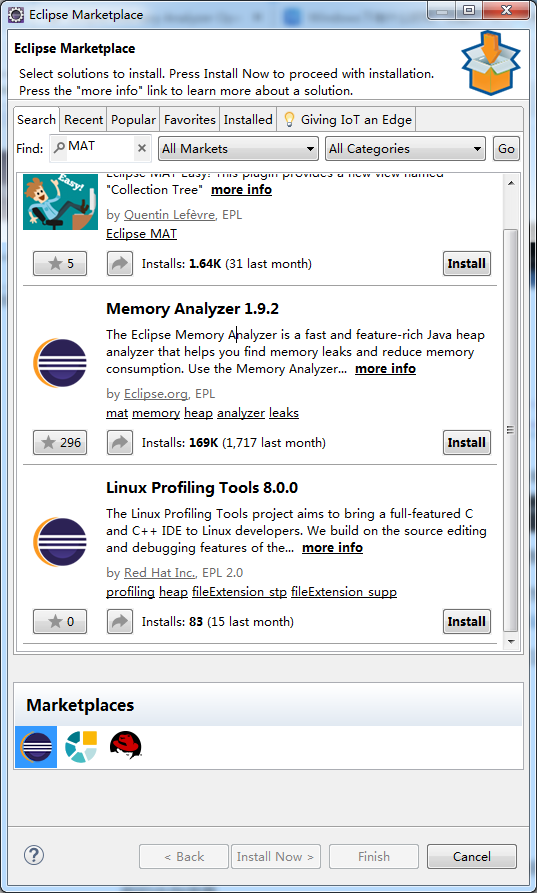Install Memory Analyzer 1.9.2
Screen dimensions: 537x893
(x=466, y=443)
